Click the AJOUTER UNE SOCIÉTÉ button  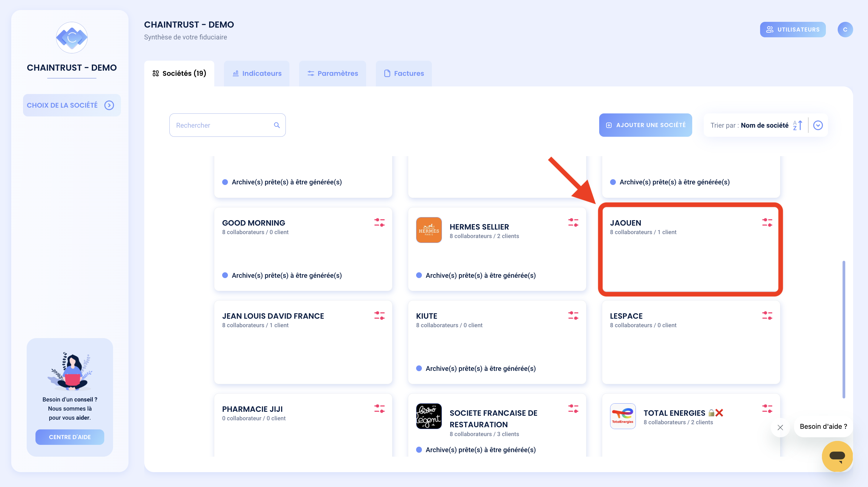[645, 125]
